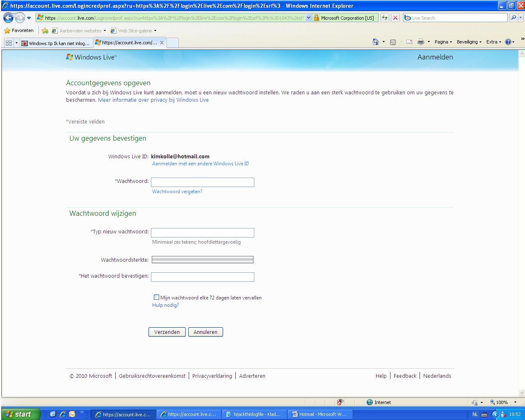Open the Favorieten star button
525x420 pixels.
[19, 31]
